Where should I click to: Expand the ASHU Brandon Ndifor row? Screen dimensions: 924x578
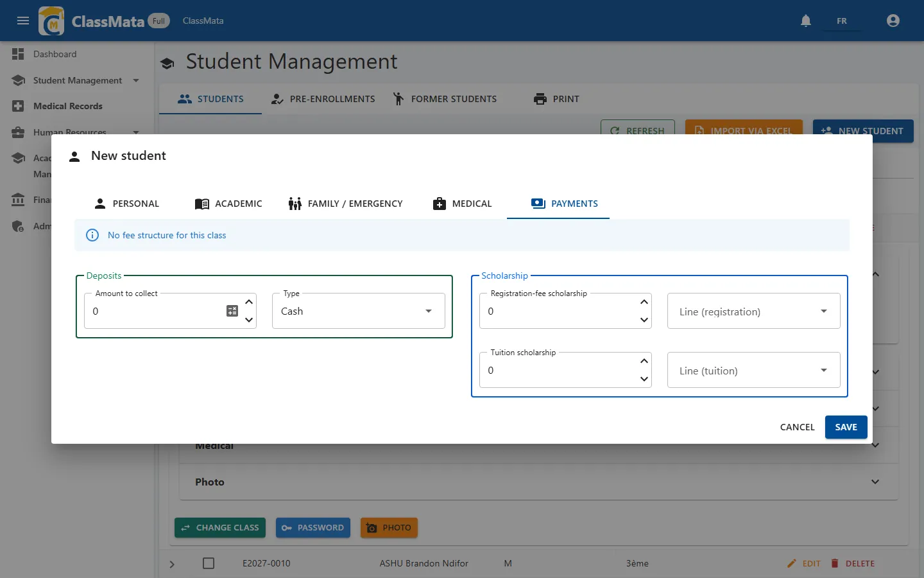click(x=172, y=564)
